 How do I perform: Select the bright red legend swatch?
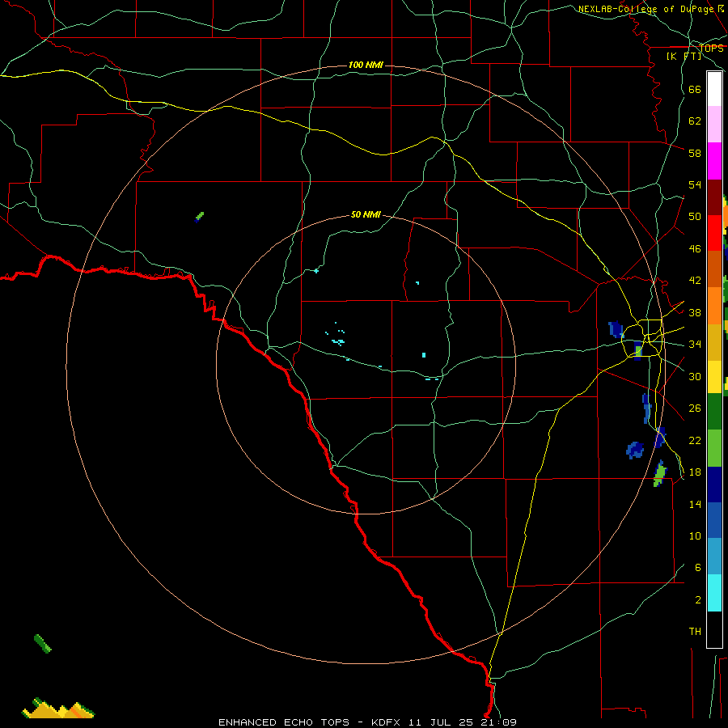tap(714, 233)
